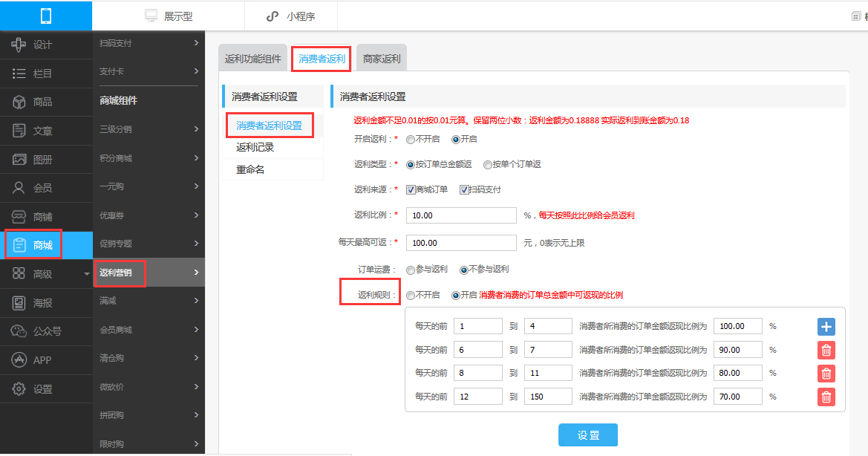Open 返利记录 link
Screen dimensions: 868x456
255,147
